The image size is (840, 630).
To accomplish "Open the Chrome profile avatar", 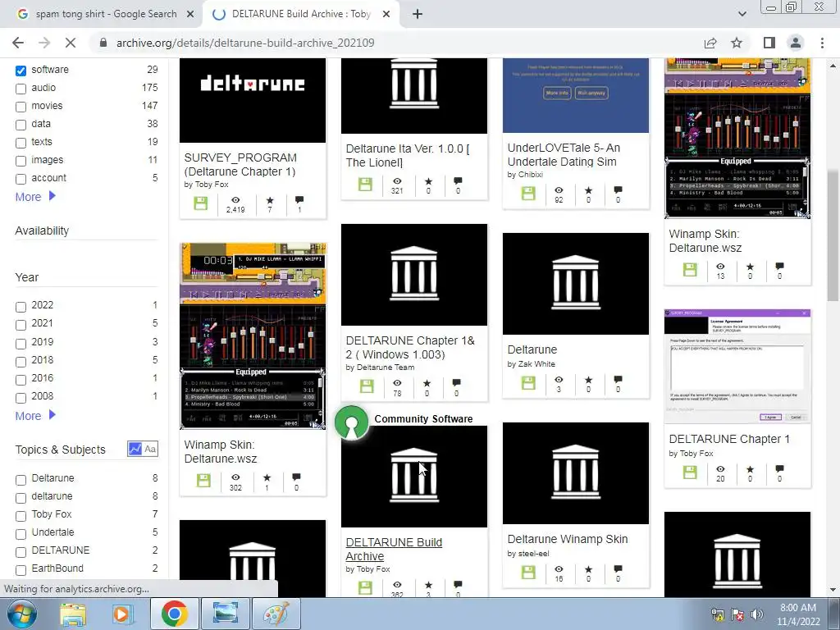I will (796, 43).
